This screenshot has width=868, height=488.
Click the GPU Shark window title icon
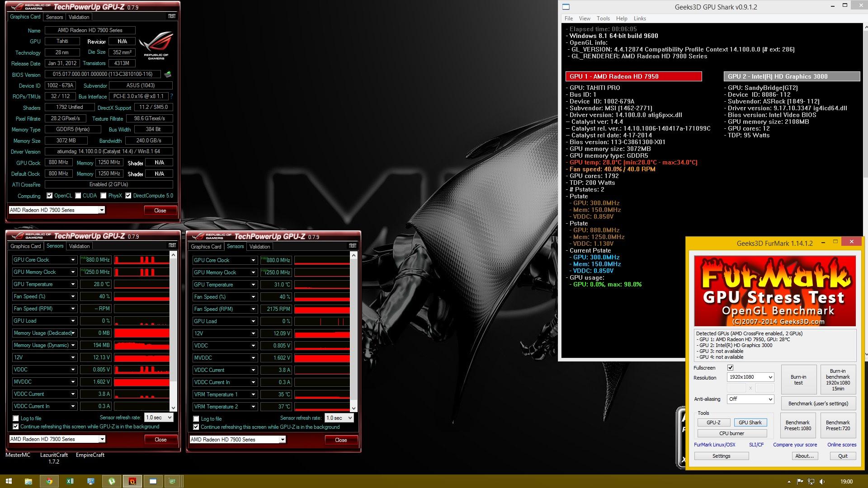566,7
